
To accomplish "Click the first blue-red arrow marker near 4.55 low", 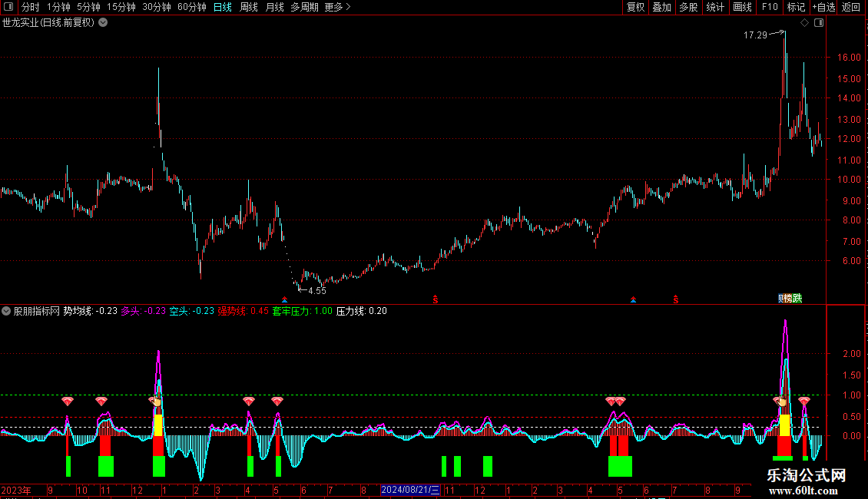I will (284, 299).
